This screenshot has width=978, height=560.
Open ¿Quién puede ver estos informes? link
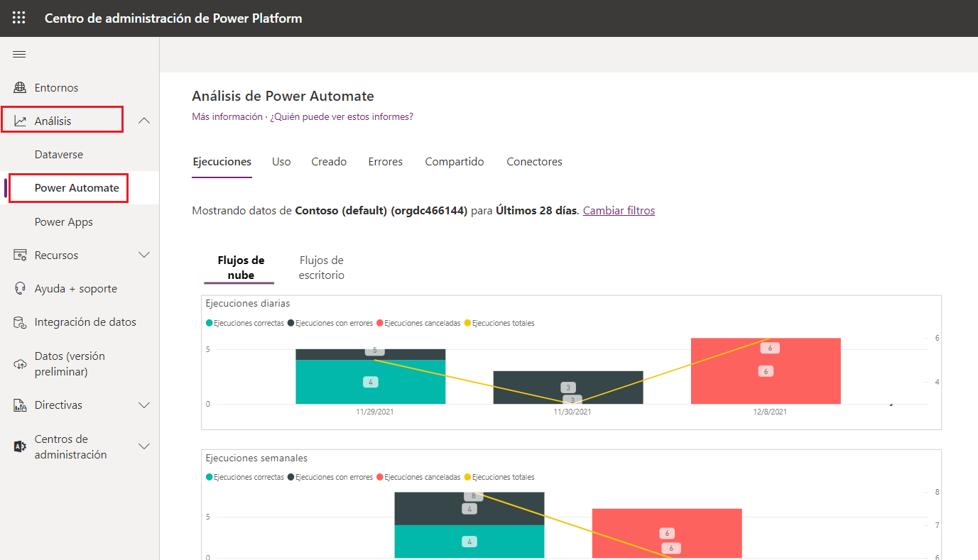click(x=342, y=117)
